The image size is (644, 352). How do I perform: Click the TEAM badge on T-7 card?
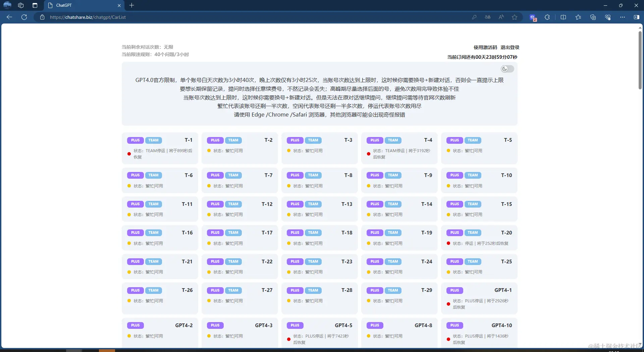click(233, 175)
